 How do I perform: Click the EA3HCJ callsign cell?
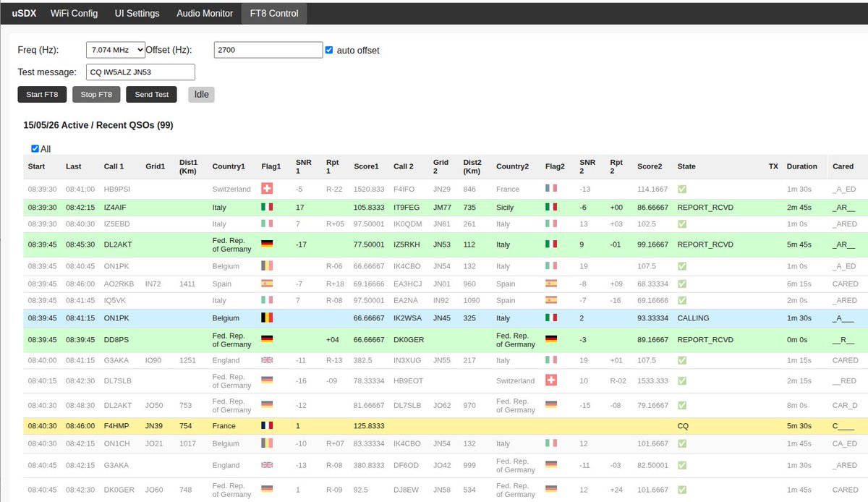click(408, 284)
